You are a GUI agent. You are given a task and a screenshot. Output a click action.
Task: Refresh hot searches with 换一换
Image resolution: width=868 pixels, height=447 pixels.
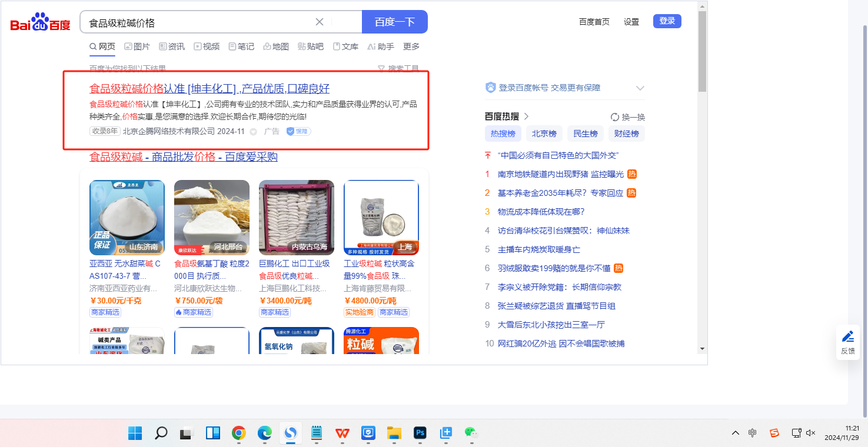[628, 116]
